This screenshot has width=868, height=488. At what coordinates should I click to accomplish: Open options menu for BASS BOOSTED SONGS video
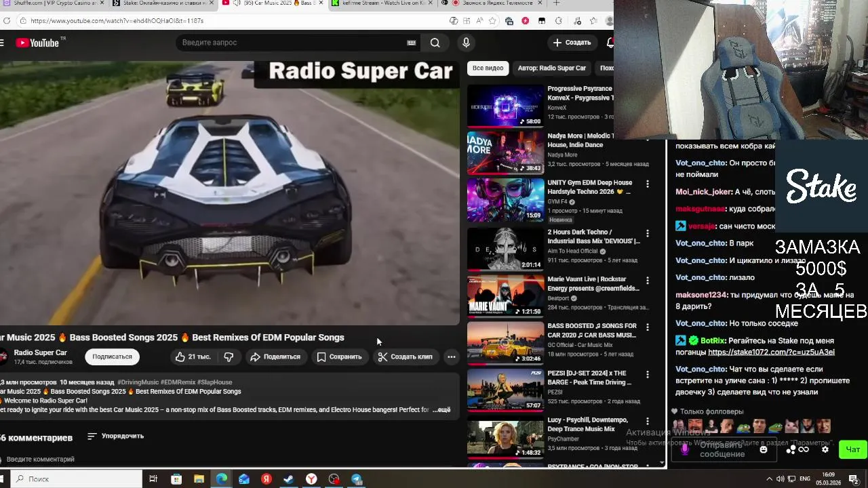coord(648,327)
